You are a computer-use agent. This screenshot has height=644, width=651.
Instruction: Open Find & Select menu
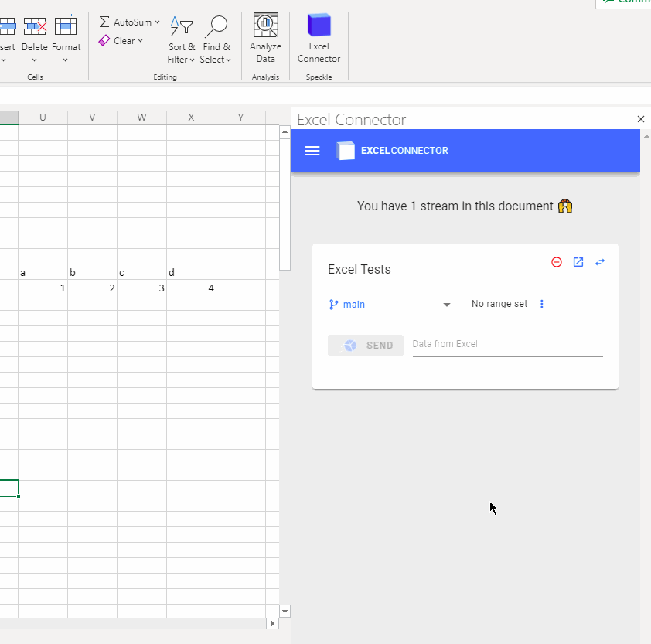tap(216, 39)
